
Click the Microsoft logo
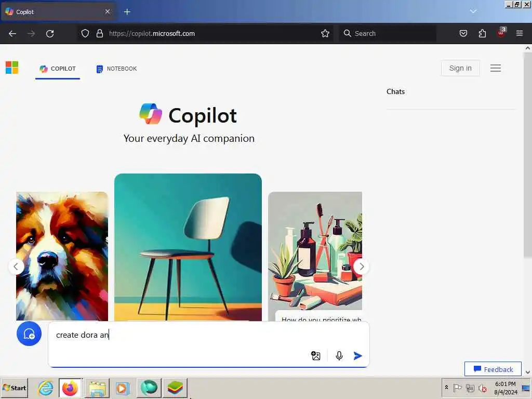[12, 68]
